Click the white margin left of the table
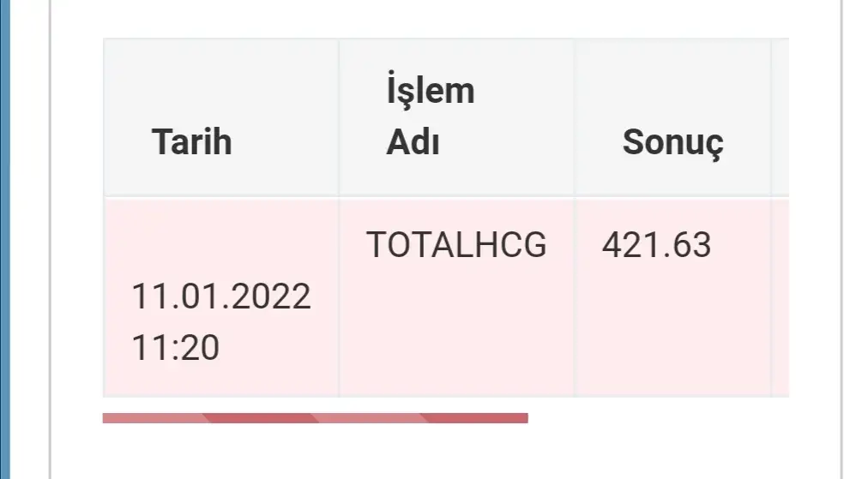868x479 pixels. (x=77, y=240)
